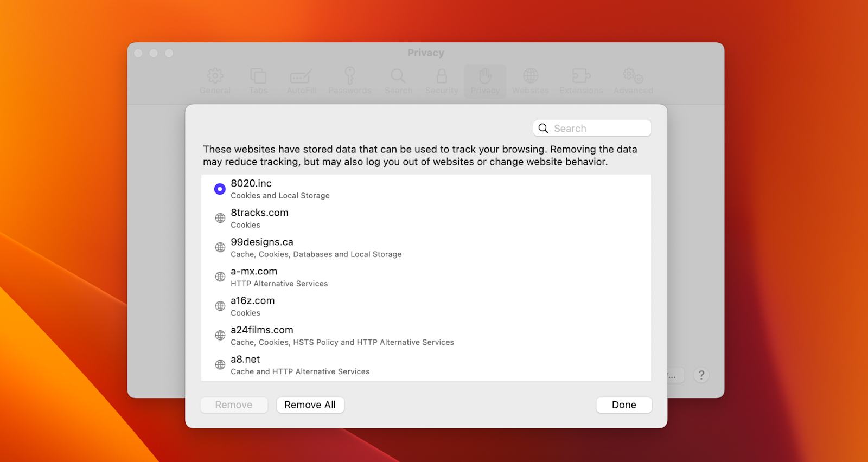Click the globe icon beside a24films.com
The image size is (868, 462).
coord(220,335)
